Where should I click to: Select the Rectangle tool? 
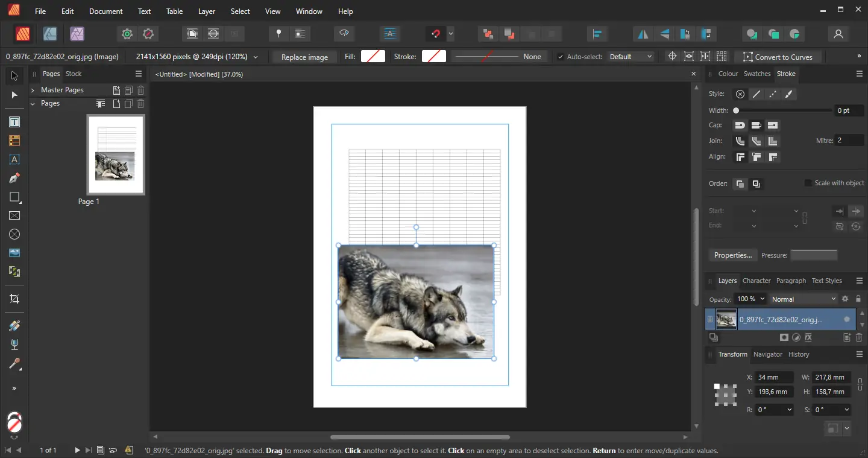pos(14,197)
